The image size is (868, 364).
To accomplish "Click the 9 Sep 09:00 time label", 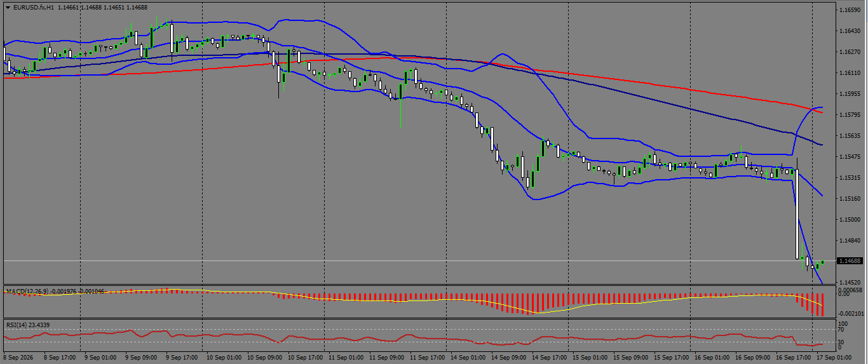I will [141, 358].
